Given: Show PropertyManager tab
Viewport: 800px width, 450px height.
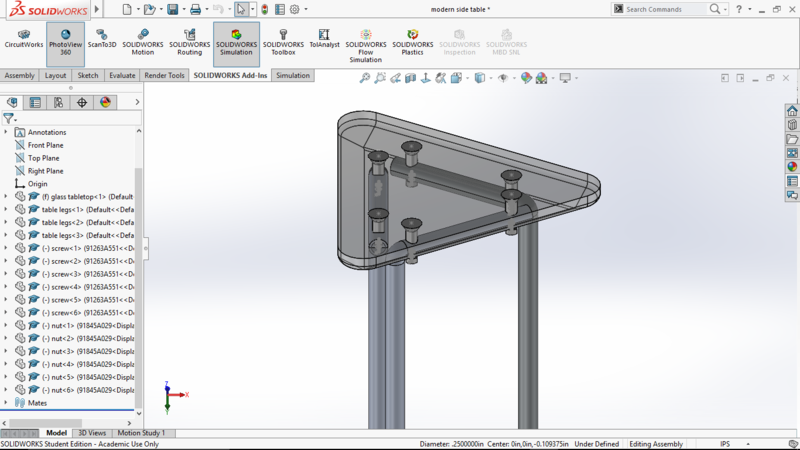Looking at the screenshot, I should 35,103.
